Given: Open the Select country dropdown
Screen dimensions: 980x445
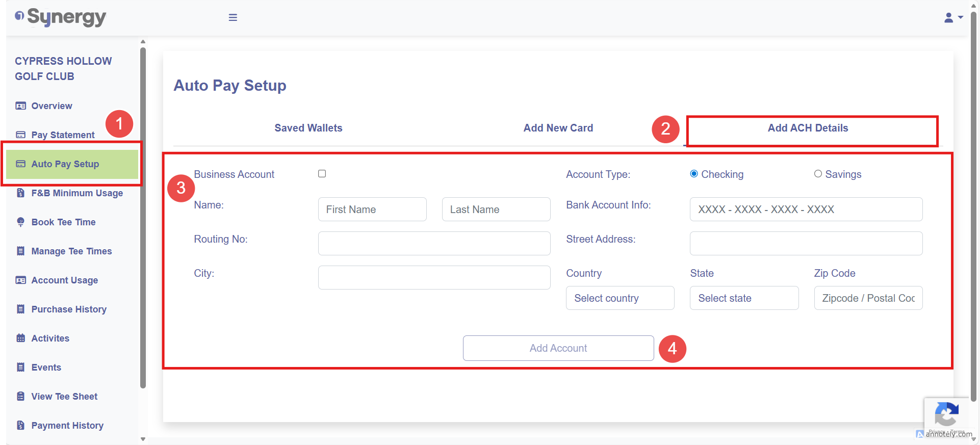Looking at the screenshot, I should tap(620, 298).
